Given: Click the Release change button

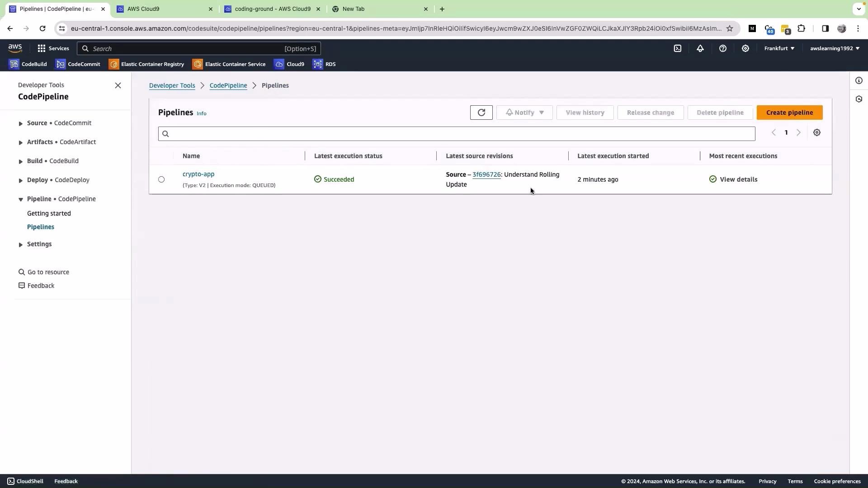Looking at the screenshot, I should (650, 113).
